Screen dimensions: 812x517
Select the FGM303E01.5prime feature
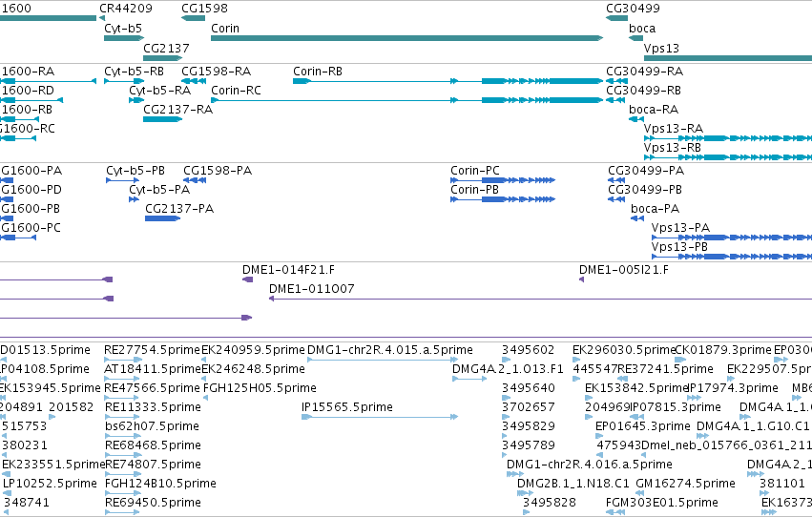pyautogui.click(x=616, y=512)
